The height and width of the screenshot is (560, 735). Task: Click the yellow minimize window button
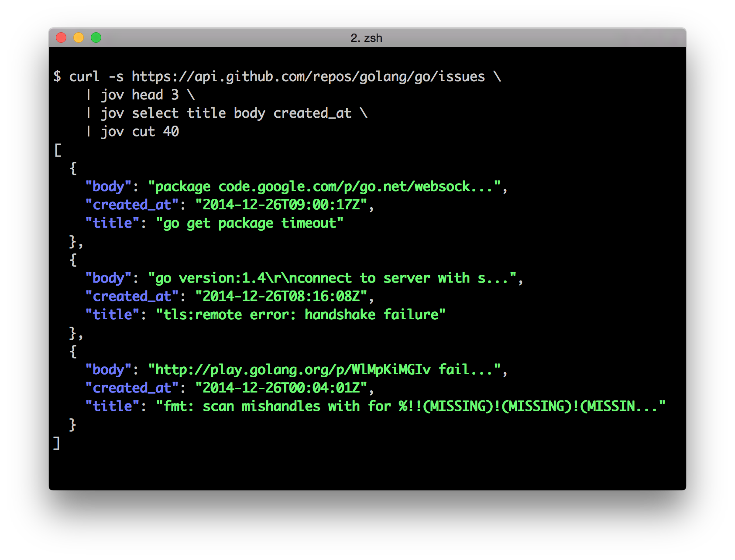(79, 38)
